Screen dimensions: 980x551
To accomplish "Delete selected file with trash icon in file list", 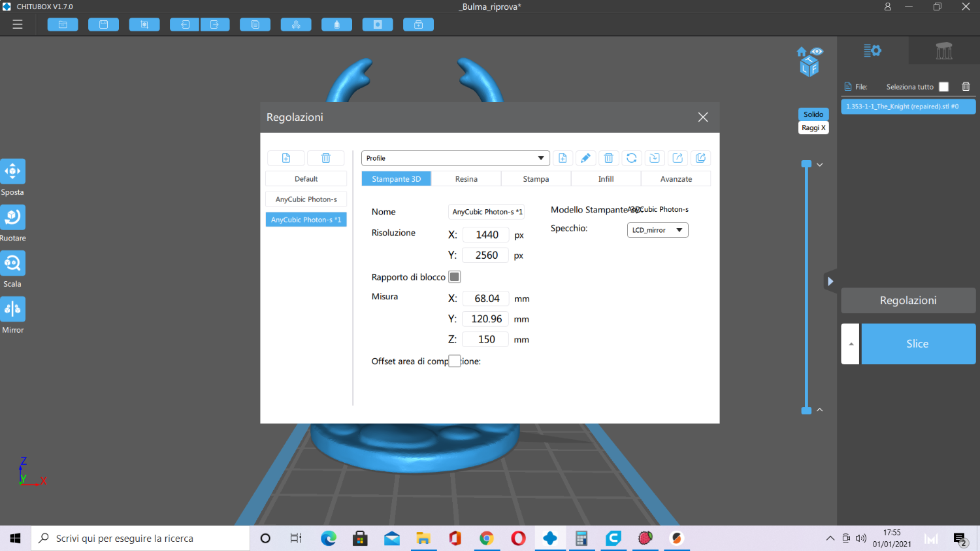I will [966, 86].
